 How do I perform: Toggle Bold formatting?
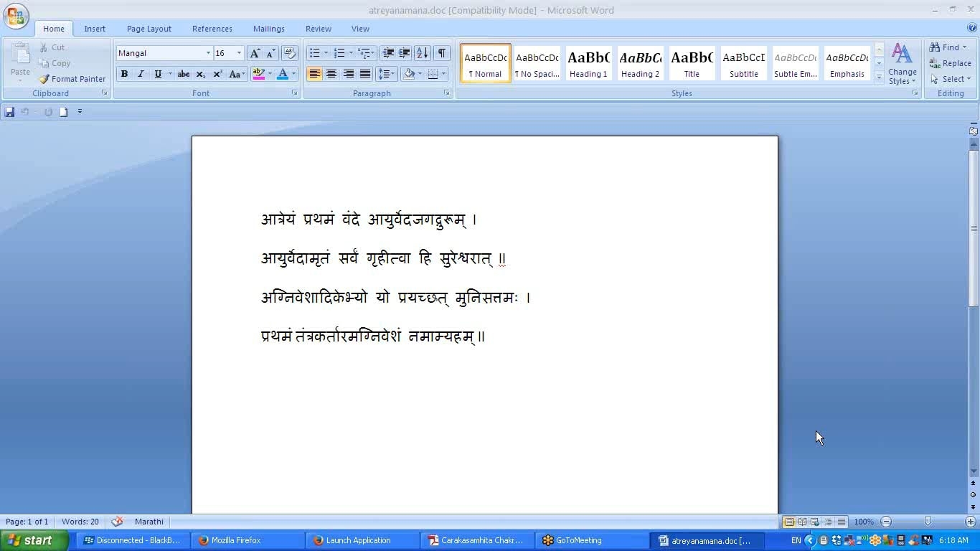(124, 74)
